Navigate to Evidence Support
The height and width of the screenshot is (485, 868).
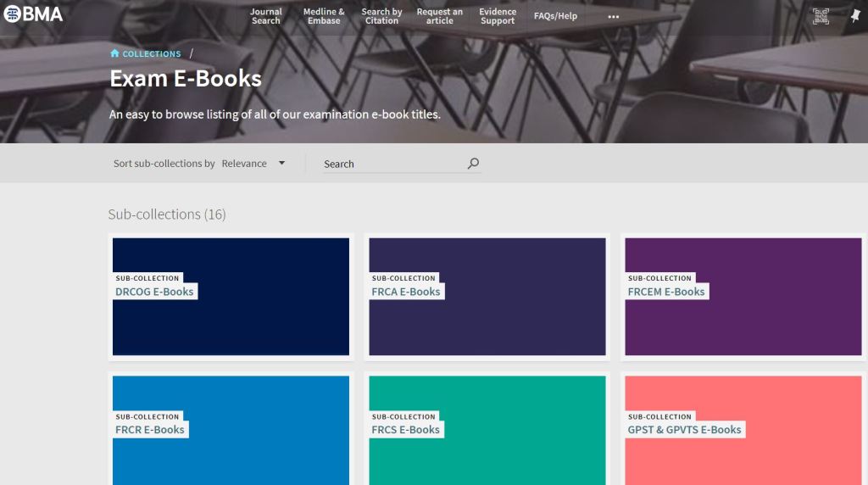(498, 16)
